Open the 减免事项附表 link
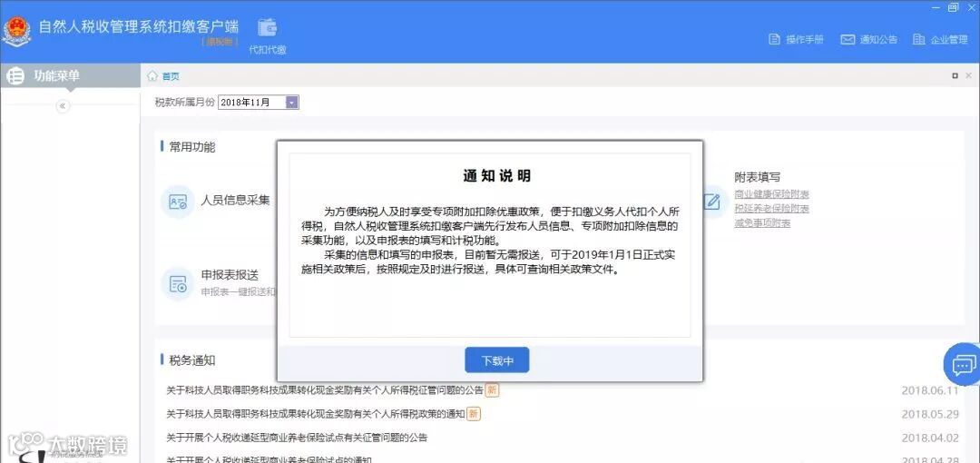The height and width of the screenshot is (463, 980). click(762, 222)
